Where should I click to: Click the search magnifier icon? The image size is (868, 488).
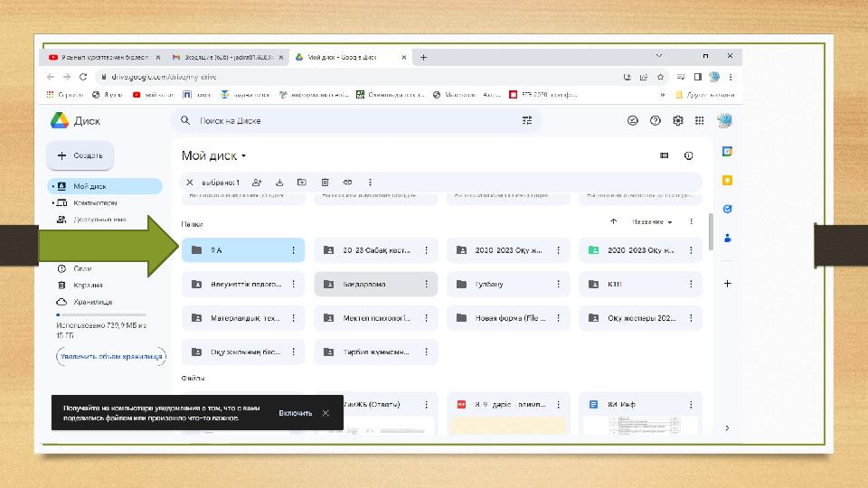click(x=185, y=120)
